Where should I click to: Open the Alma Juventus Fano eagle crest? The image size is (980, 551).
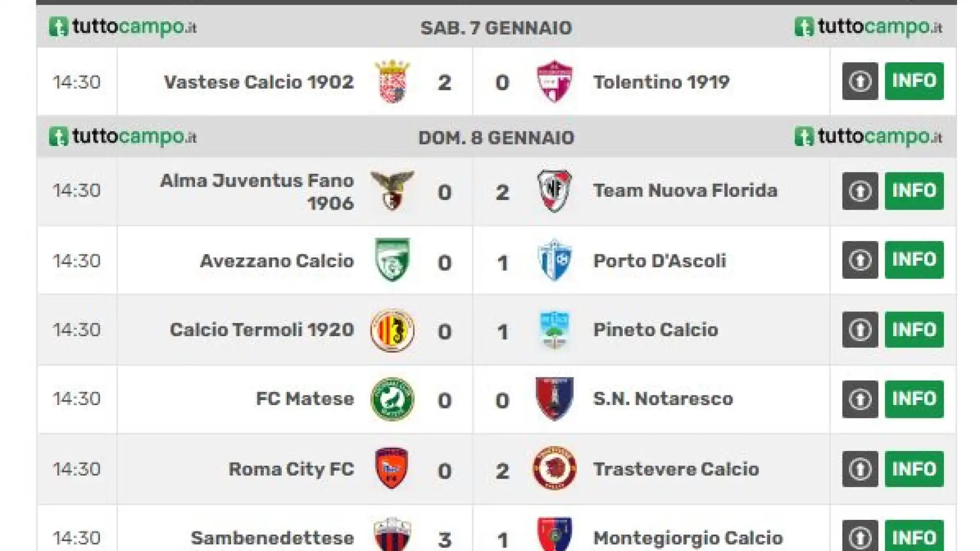click(392, 191)
